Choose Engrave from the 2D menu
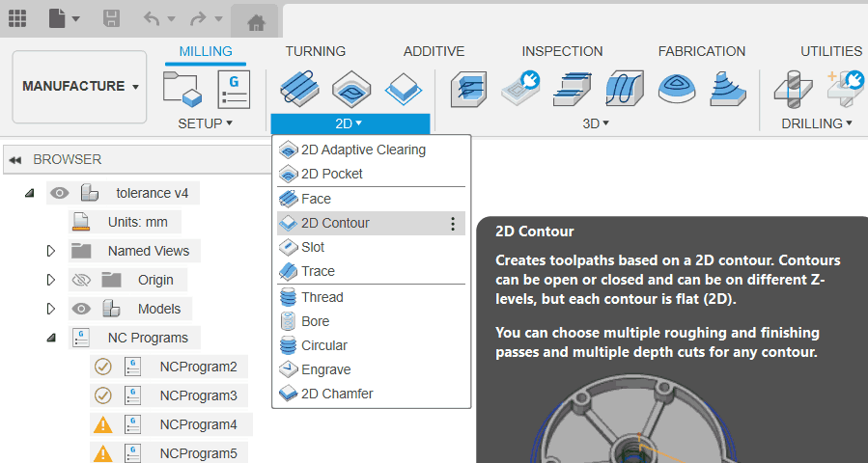 (371, 369)
